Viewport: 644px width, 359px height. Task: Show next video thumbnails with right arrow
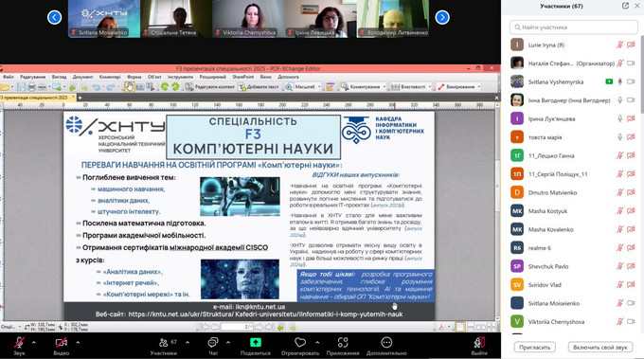[x=442, y=17]
